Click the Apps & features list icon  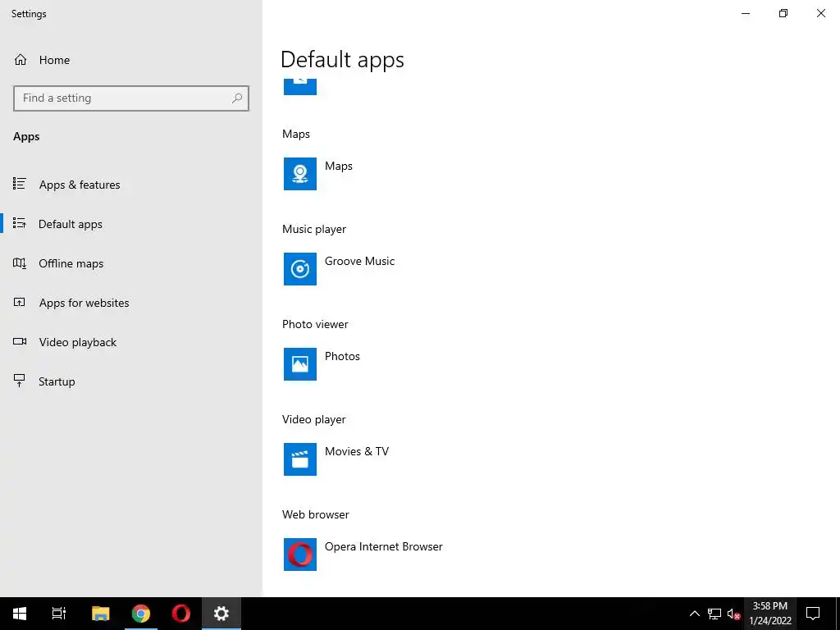[x=20, y=184]
